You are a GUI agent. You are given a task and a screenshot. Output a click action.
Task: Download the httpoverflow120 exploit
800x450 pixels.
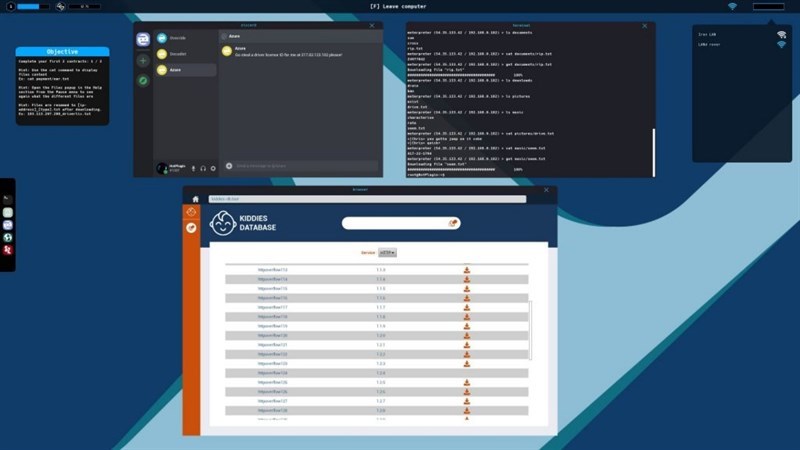point(466,336)
